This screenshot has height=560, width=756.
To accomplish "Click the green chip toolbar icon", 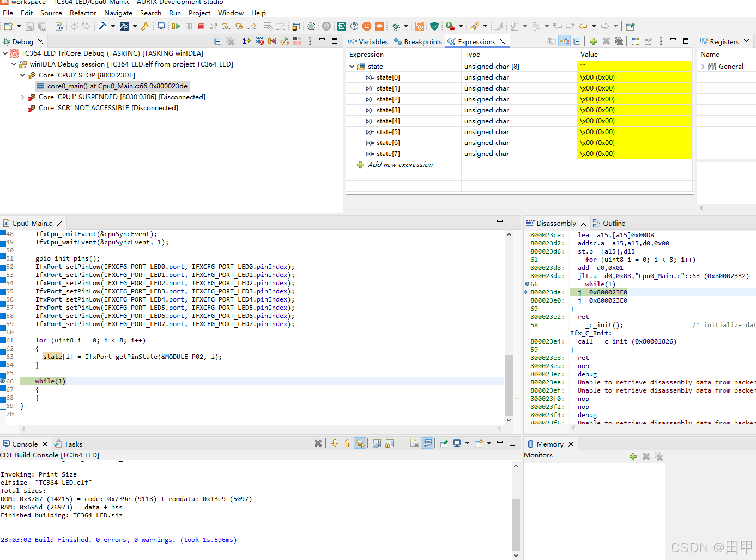I will pyautogui.click(x=342, y=26).
